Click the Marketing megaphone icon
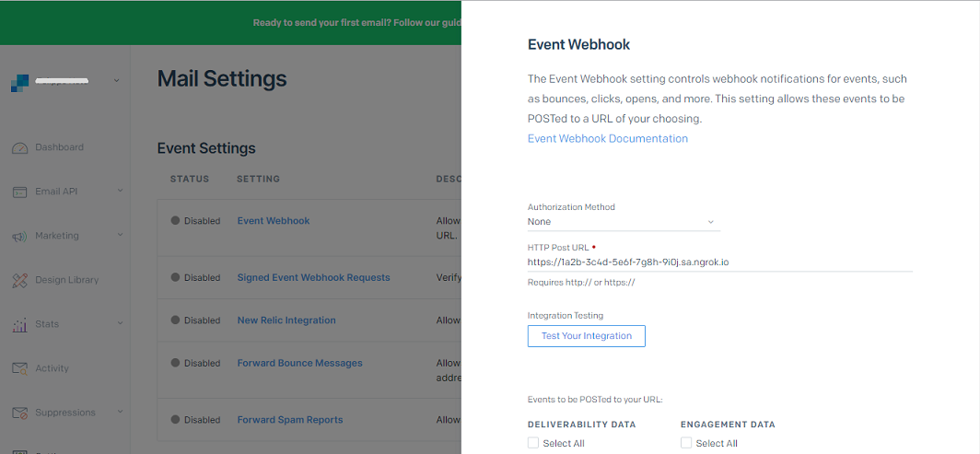 pyautogui.click(x=20, y=236)
